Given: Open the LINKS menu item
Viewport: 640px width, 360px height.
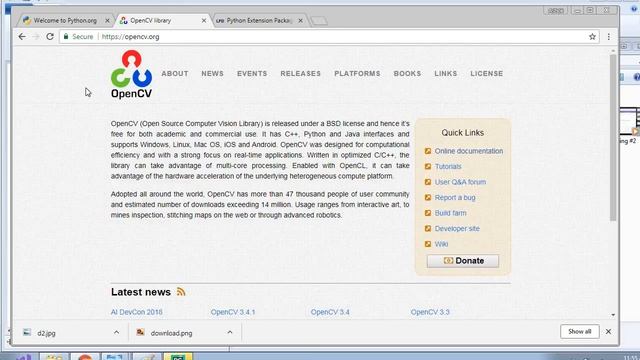Looking at the screenshot, I should pos(445,73).
